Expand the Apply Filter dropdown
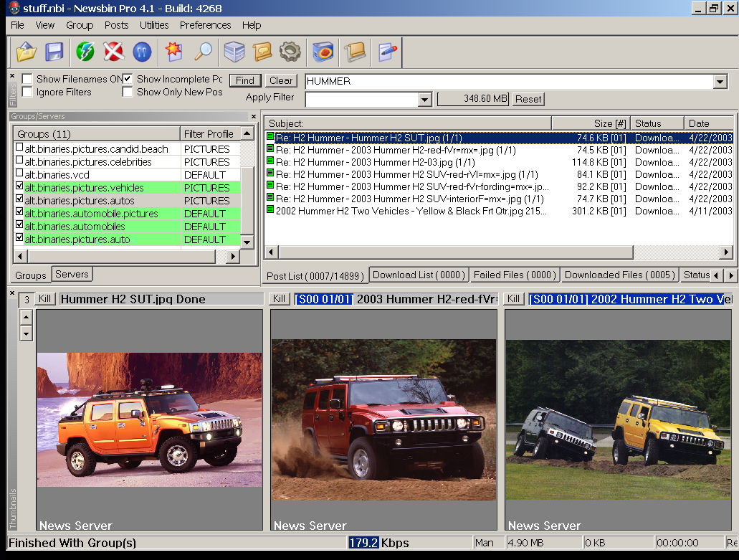 click(424, 100)
